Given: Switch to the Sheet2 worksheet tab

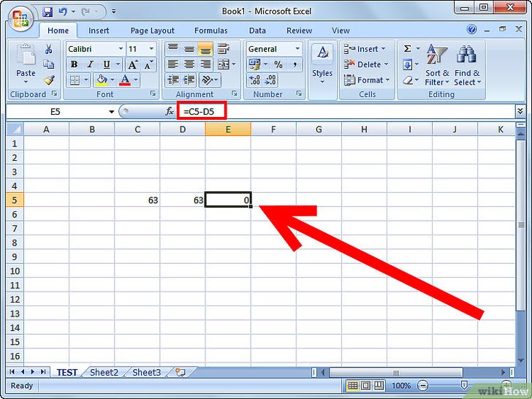Looking at the screenshot, I should pos(104,373).
